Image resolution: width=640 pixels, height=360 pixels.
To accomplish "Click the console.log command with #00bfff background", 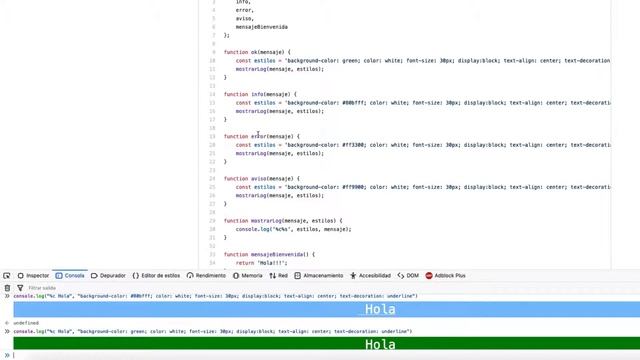I will click(216, 296).
